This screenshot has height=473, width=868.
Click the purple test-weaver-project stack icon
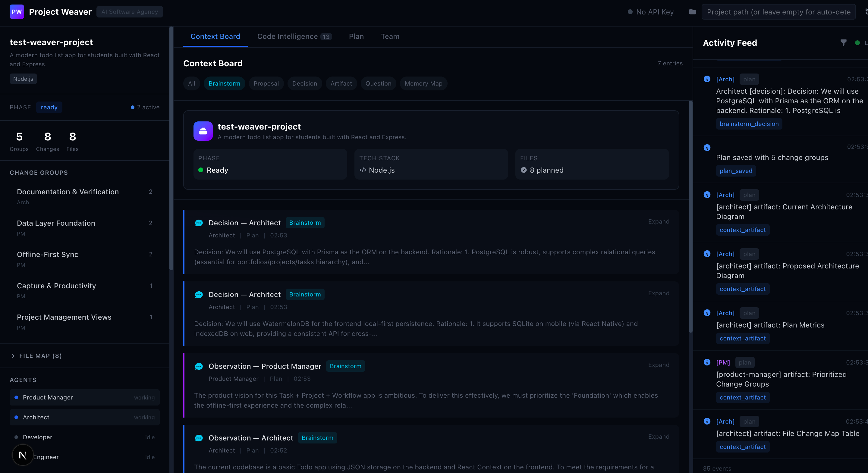click(x=203, y=131)
